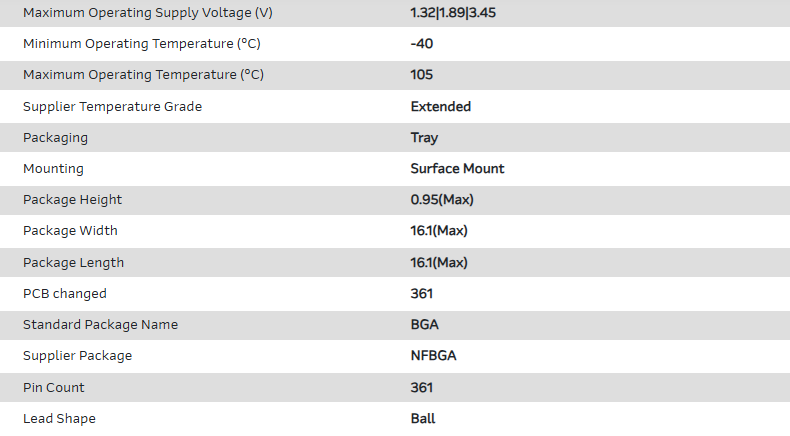Image resolution: width=790 pixels, height=436 pixels.
Task: Select the BGA package name value
Action: 425,325
